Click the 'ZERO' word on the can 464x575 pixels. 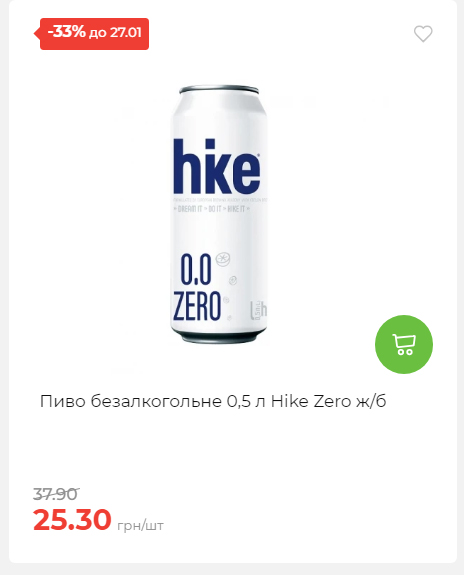197,306
